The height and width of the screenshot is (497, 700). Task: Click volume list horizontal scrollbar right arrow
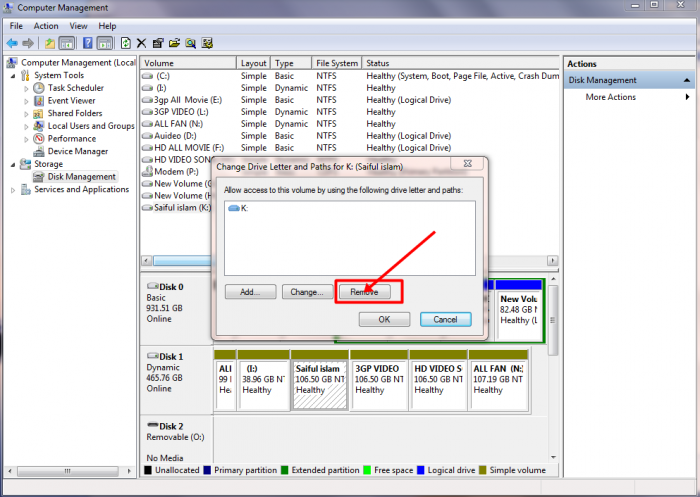tap(553, 260)
